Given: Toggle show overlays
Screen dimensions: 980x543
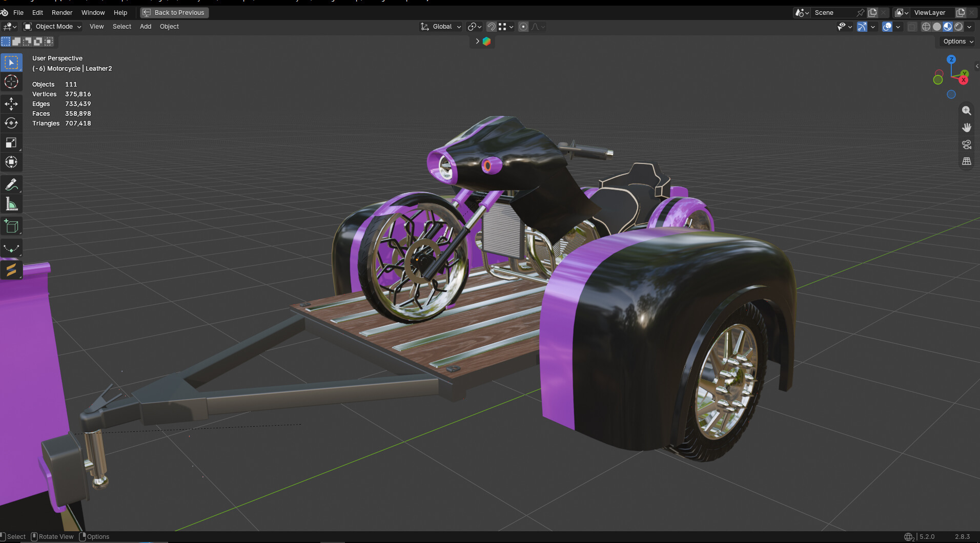Looking at the screenshot, I should tap(887, 27).
